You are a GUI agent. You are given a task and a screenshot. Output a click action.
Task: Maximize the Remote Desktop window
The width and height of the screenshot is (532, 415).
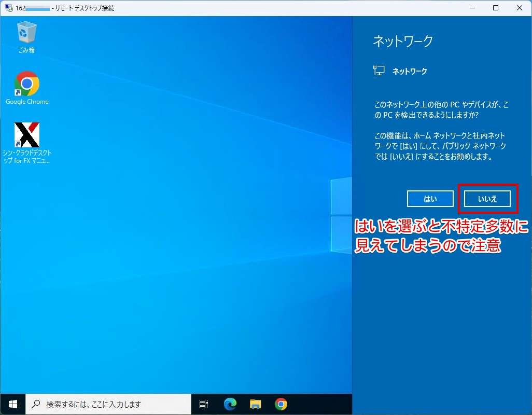point(496,8)
